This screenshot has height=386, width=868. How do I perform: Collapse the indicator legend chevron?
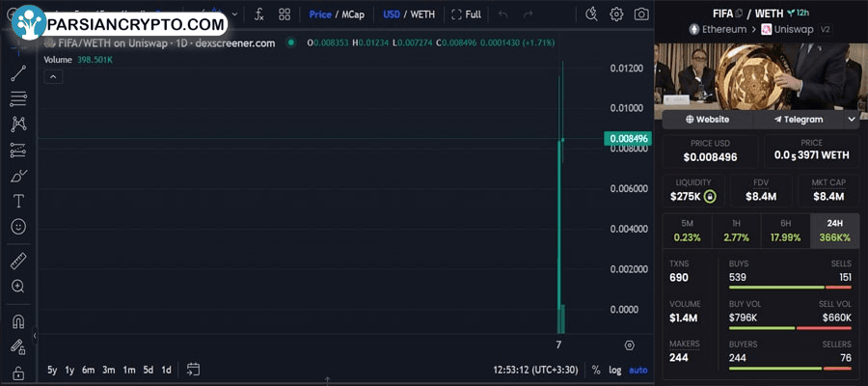coord(53,77)
